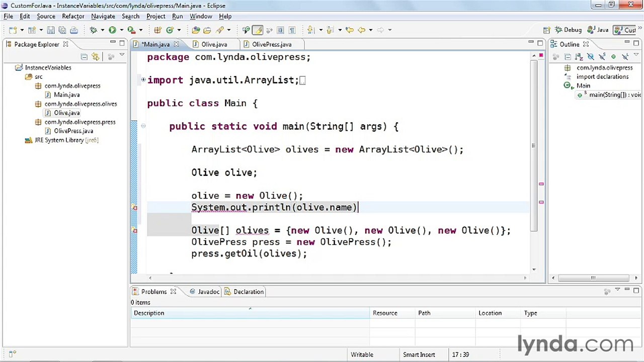Run program with green Run icon
This screenshot has height=362, width=644.
[x=112, y=30]
